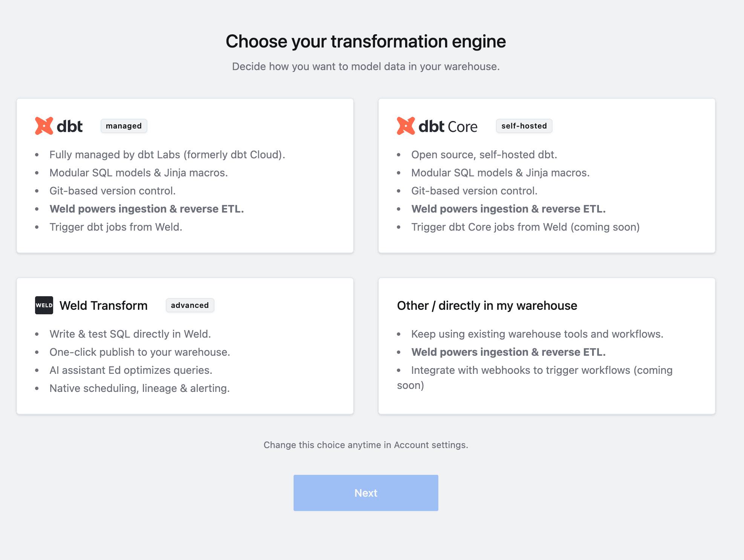Click "Change this choice anytime in Account settings"
This screenshot has height=560, width=744.
pyautogui.click(x=366, y=445)
